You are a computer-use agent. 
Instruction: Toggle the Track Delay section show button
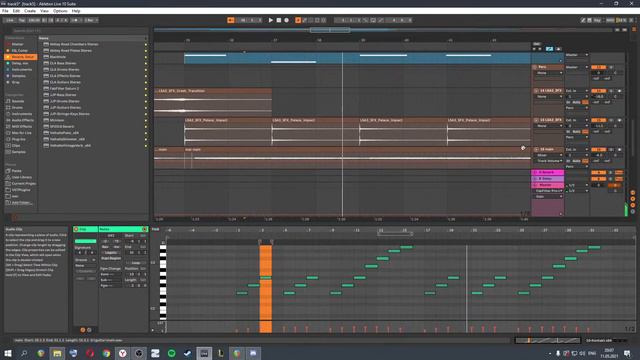(633, 211)
